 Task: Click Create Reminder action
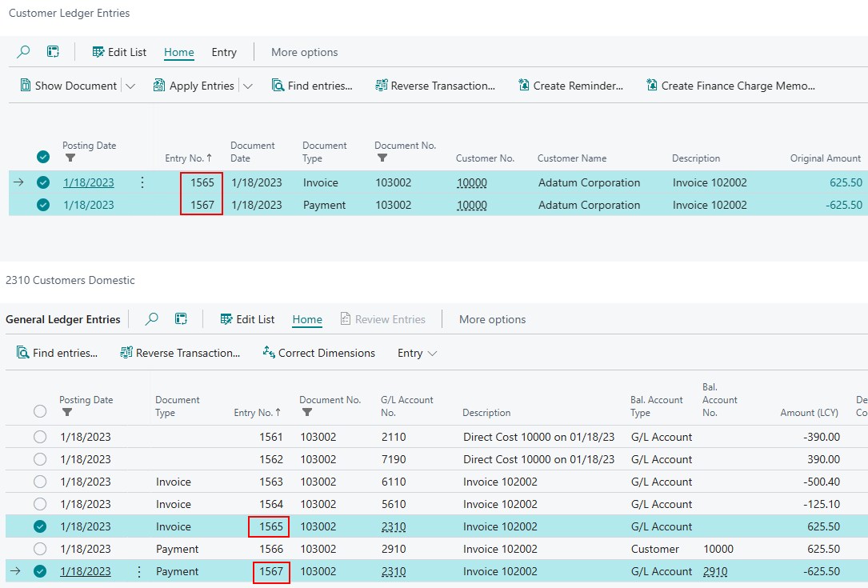click(570, 85)
